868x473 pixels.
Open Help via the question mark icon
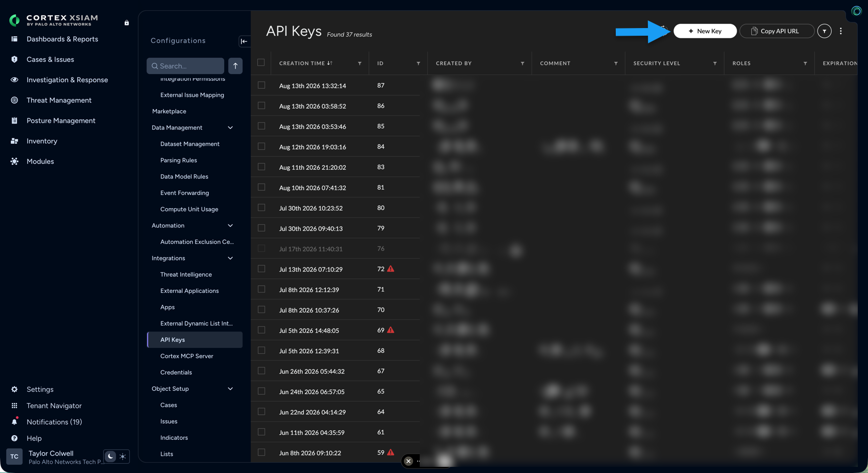14,438
